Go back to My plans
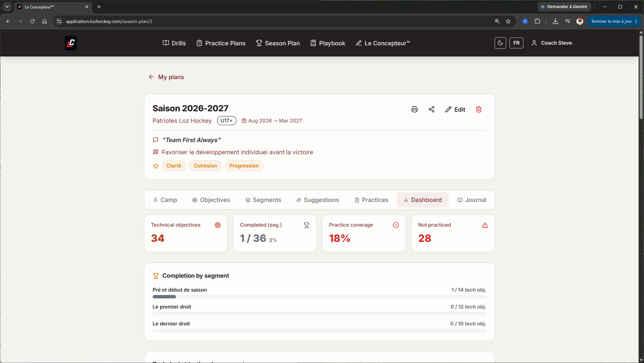 [x=166, y=77]
